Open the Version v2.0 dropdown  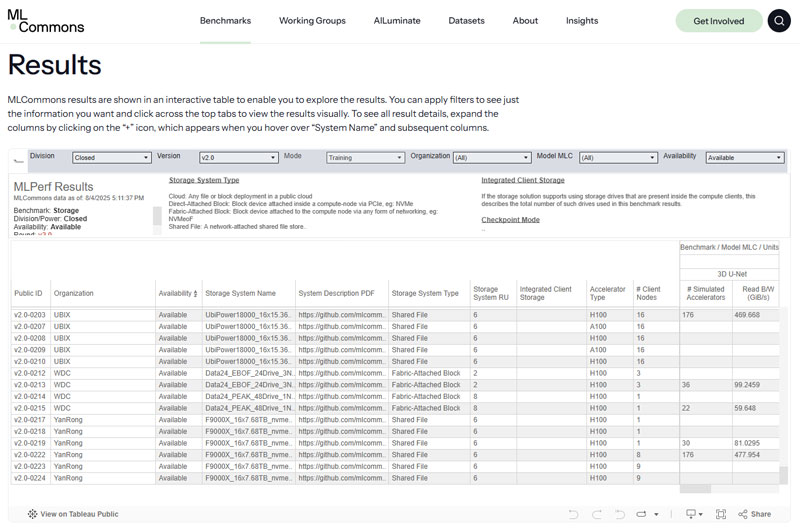pos(238,158)
